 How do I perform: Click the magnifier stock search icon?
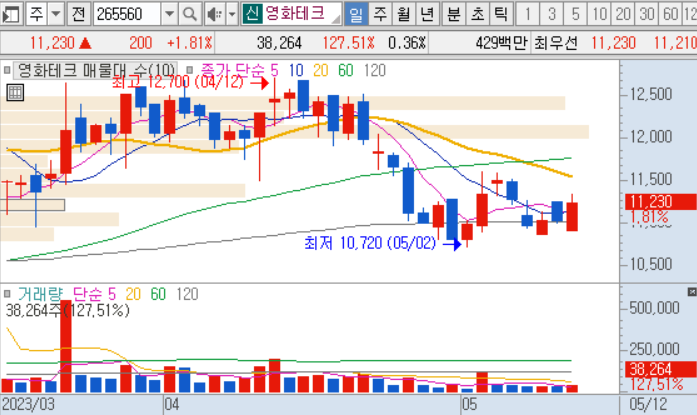pos(190,14)
